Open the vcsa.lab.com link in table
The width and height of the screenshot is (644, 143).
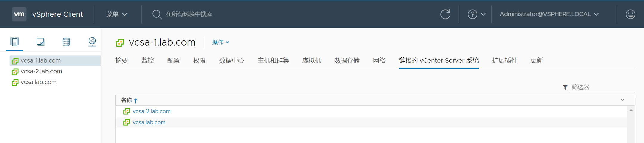pos(149,122)
